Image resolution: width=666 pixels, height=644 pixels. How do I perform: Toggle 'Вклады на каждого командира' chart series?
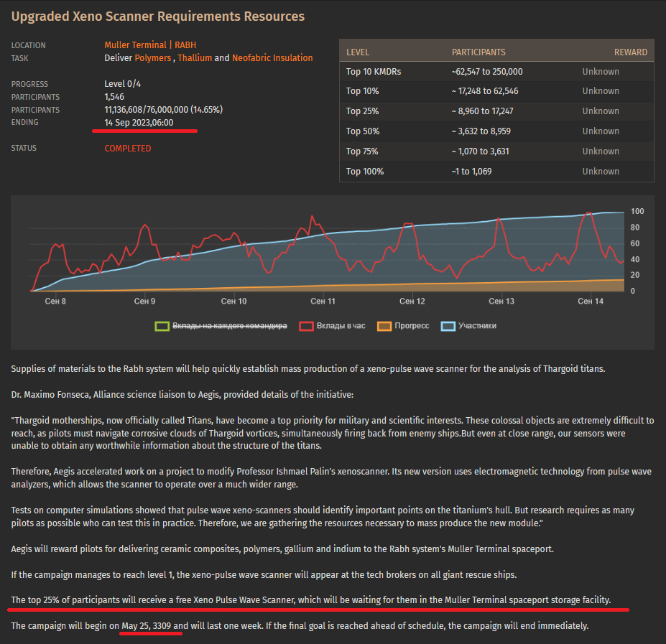(x=229, y=326)
